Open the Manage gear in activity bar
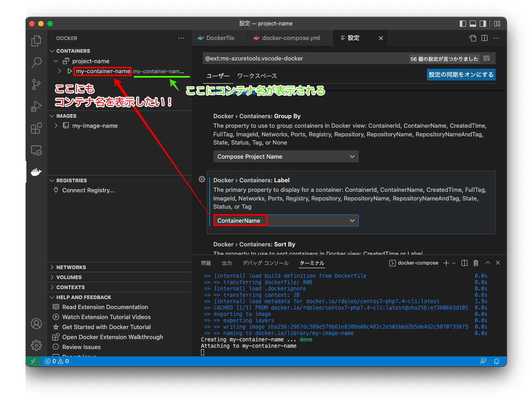 [x=36, y=345]
